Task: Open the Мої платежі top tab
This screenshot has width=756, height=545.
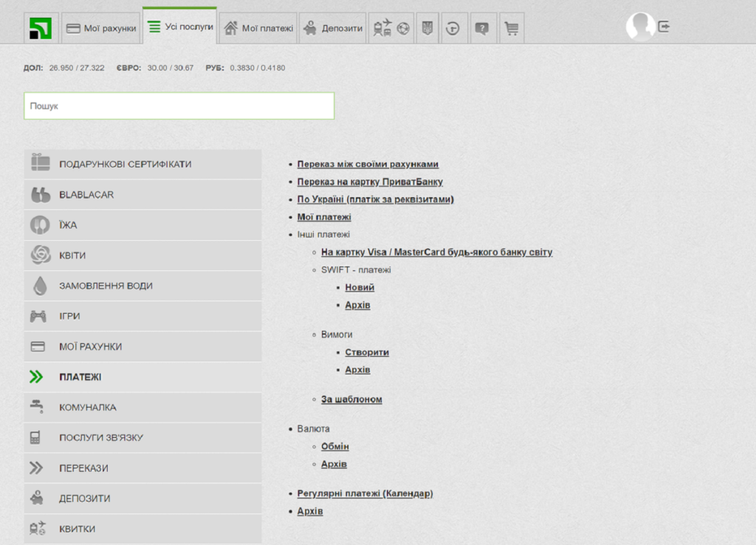Action: point(258,28)
